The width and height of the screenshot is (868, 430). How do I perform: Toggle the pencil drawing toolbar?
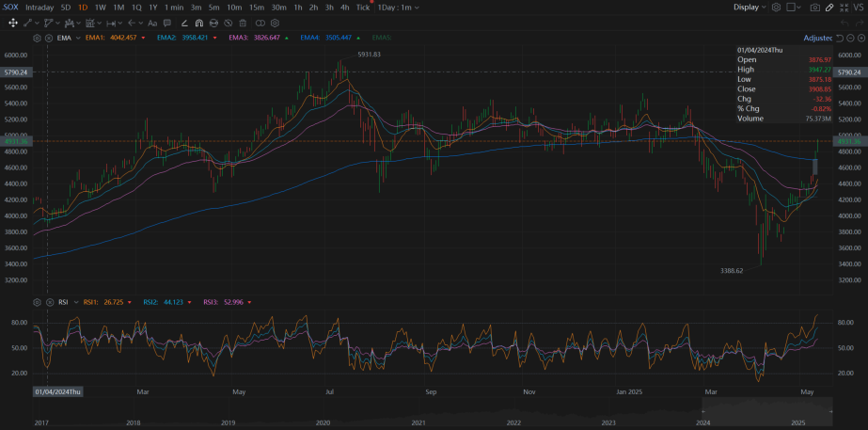tap(829, 8)
